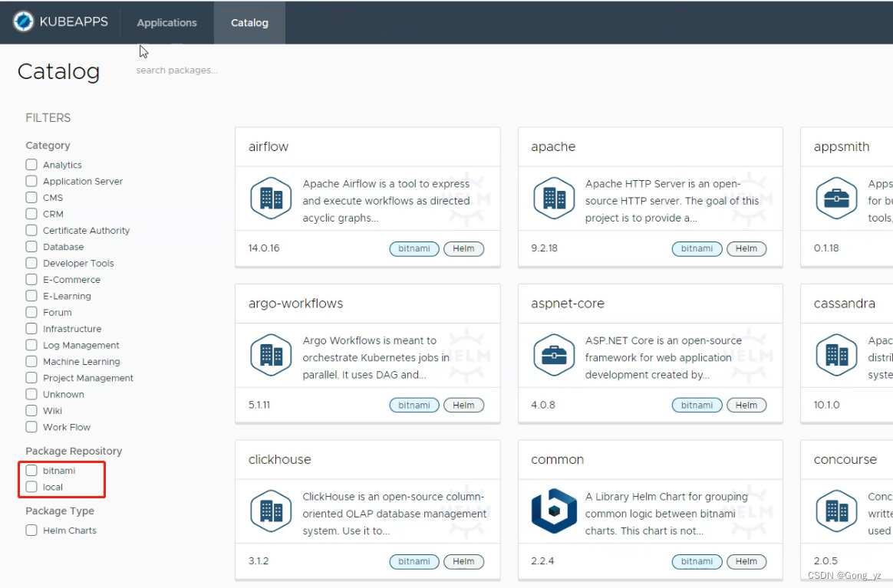Check the Log Management checkbox

pyautogui.click(x=31, y=345)
